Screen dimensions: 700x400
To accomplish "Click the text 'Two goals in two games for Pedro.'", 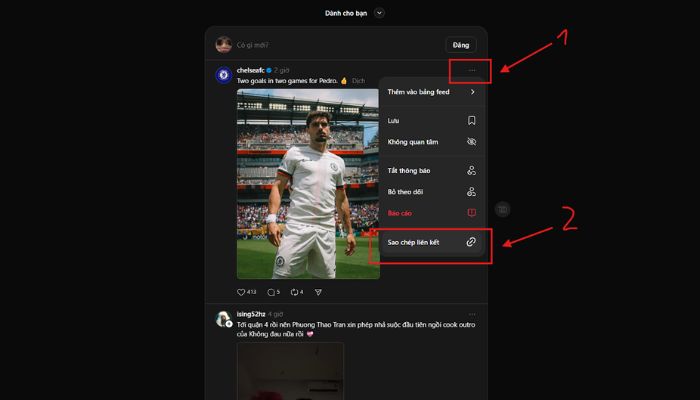I will click(287, 81).
